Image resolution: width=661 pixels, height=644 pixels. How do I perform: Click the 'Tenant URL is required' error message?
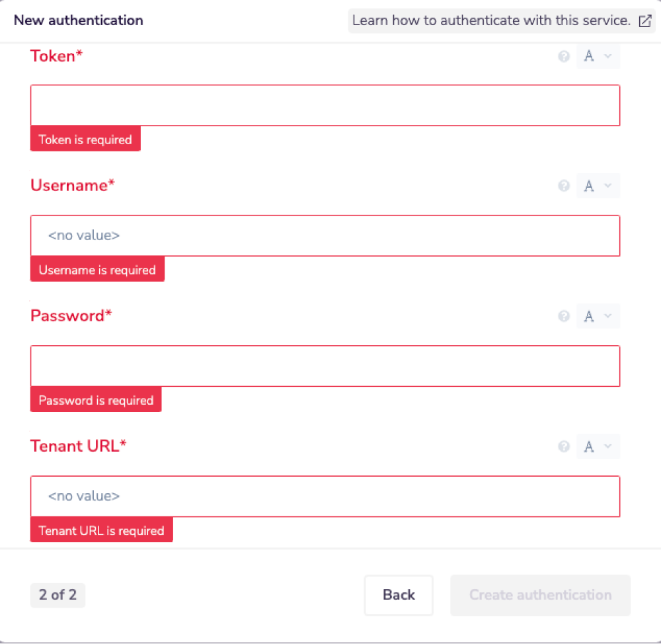101,530
